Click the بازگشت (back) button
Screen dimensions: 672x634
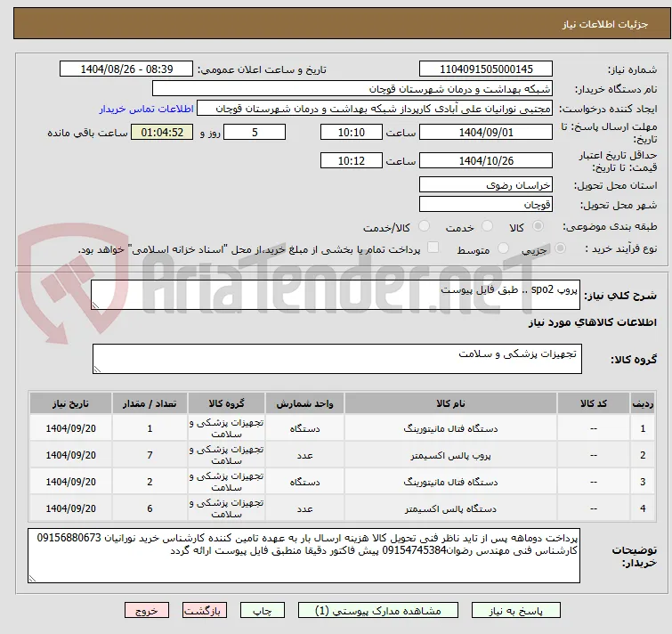[205, 610]
